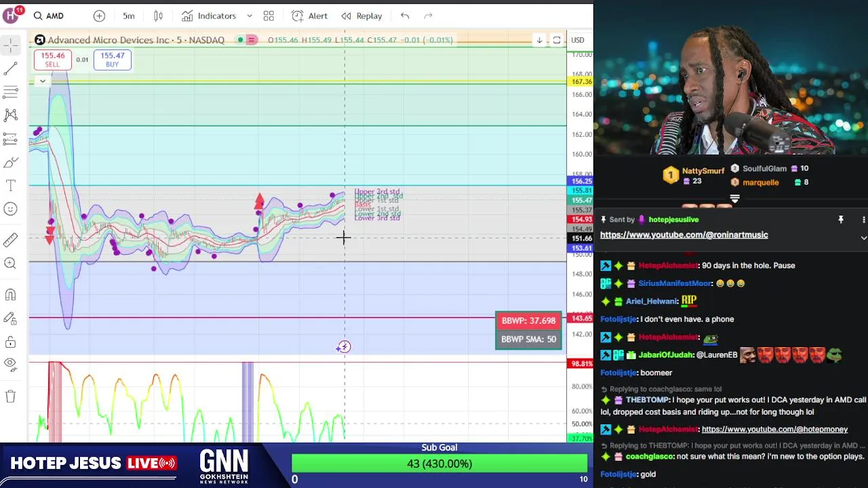This screenshot has width=868, height=488.
Task: Click the 98.81% oscillator scale label
Action: (x=581, y=364)
